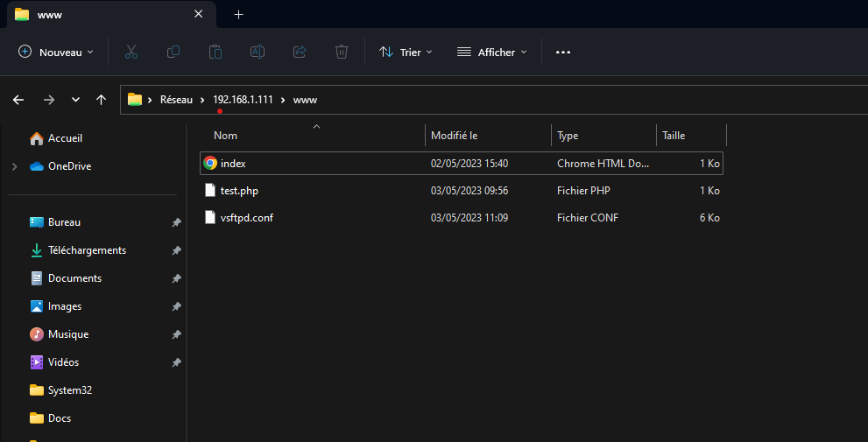Screen dimensions: 868x442
Task: Click the Rename icon in toolbar
Action: (x=258, y=52)
